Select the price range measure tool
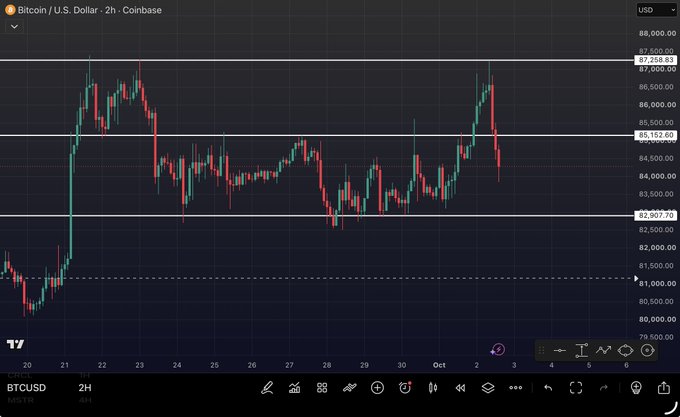Screen dimensions: 680x417 tap(582, 350)
